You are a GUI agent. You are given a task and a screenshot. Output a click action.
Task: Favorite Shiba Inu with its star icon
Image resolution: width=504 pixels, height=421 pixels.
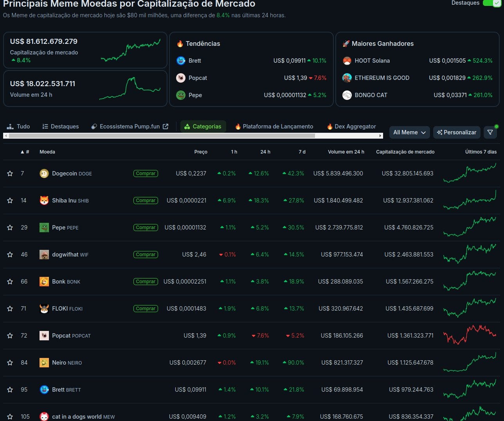[x=10, y=201]
